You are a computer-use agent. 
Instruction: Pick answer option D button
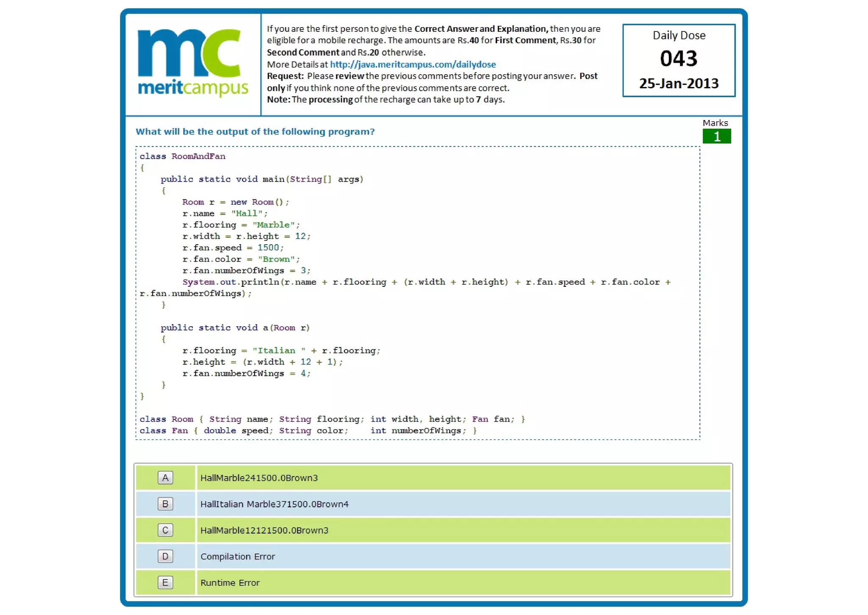coord(165,556)
